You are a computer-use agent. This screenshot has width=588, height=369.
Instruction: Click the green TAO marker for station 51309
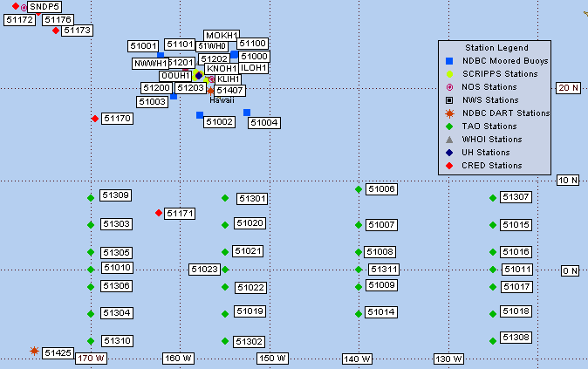point(91,198)
